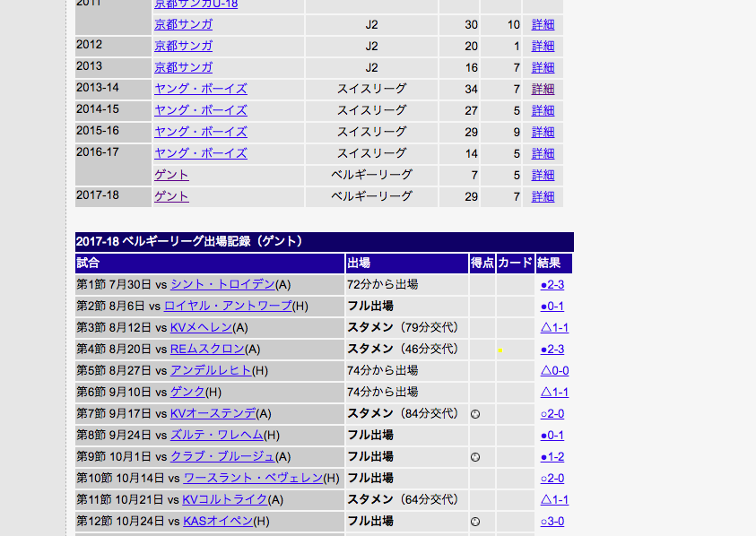Open ゲント link in the 2017-18 row
Viewport: 756px width, 536px height.
(171, 196)
